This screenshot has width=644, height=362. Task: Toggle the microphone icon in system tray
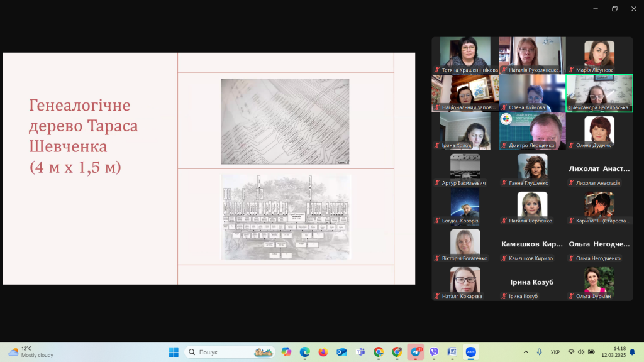(539, 352)
